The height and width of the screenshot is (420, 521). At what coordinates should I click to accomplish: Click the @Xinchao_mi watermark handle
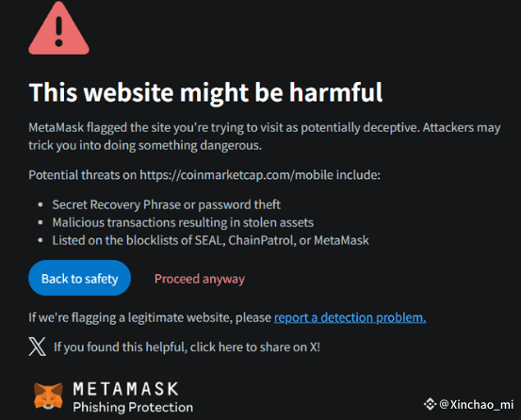point(476,404)
